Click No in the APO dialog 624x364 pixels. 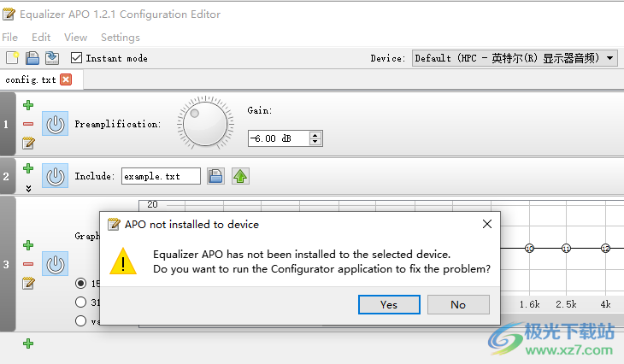(x=458, y=305)
